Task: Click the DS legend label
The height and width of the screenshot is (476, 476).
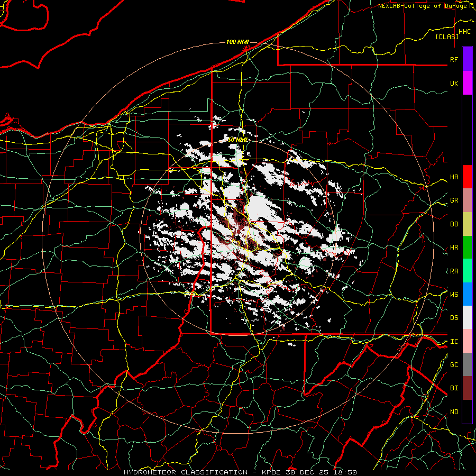Action: click(454, 318)
